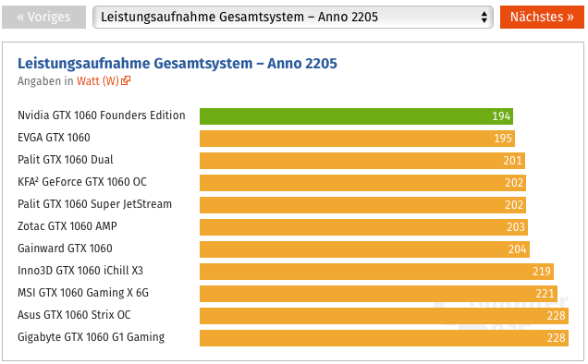Select the Gainward GTX 1060 bar showing 204
This screenshot has height=364, width=588.
tap(364, 249)
